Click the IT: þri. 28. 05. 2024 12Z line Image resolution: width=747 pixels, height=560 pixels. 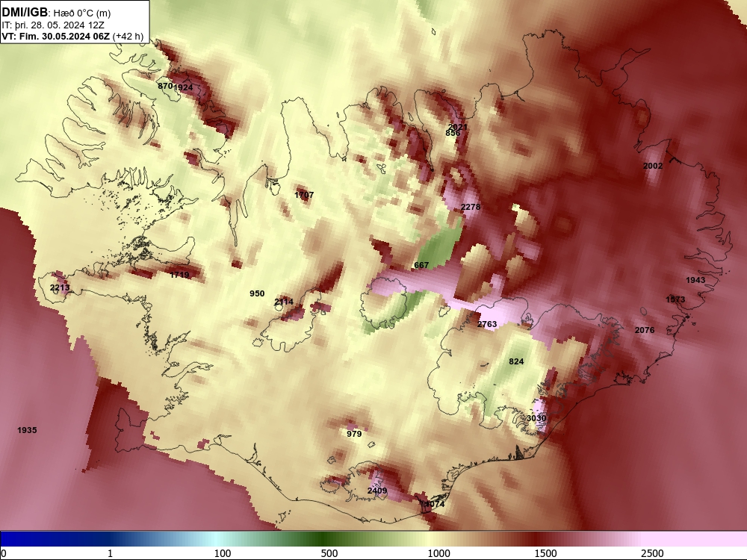click(53, 25)
